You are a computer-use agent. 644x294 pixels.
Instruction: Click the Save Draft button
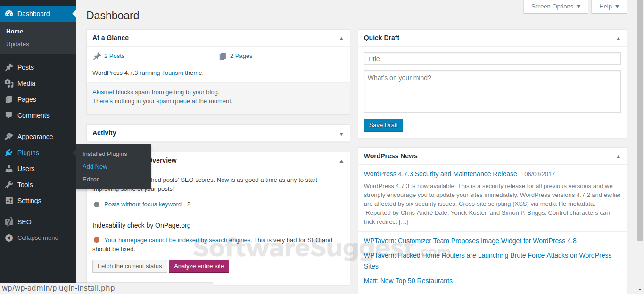pos(383,125)
